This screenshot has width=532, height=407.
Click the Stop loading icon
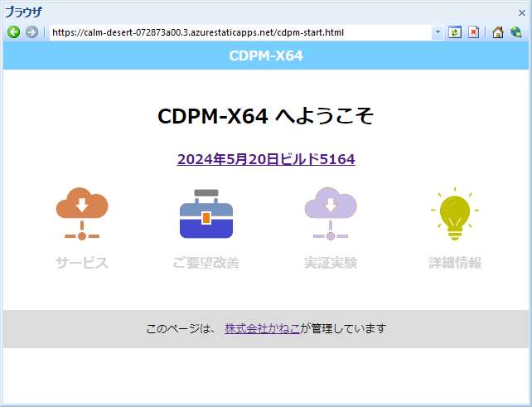click(x=474, y=32)
